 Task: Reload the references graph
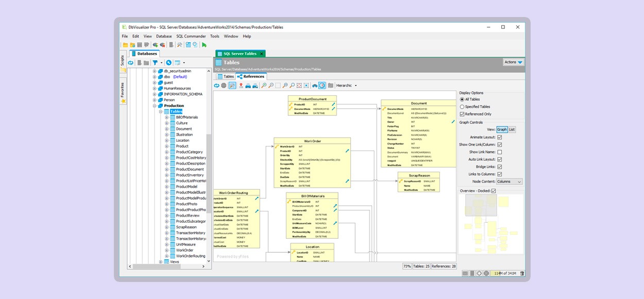217,86
